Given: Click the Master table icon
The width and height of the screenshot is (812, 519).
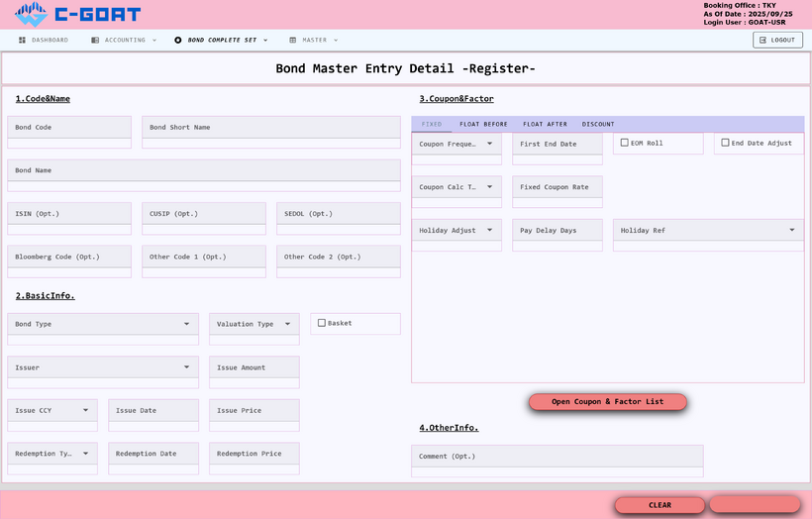Looking at the screenshot, I should pyautogui.click(x=293, y=41).
